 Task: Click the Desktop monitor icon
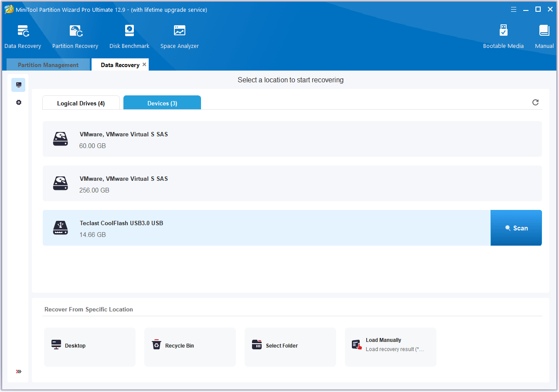click(56, 345)
